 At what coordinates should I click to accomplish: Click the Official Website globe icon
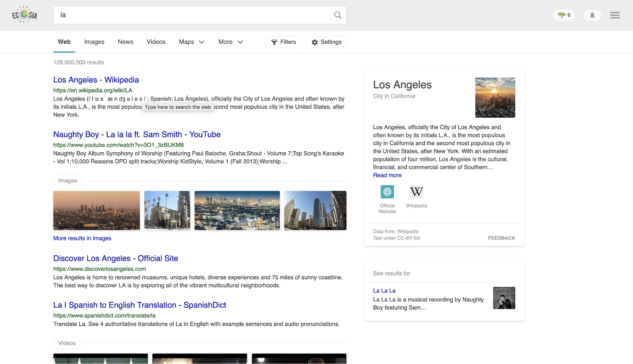(x=387, y=192)
